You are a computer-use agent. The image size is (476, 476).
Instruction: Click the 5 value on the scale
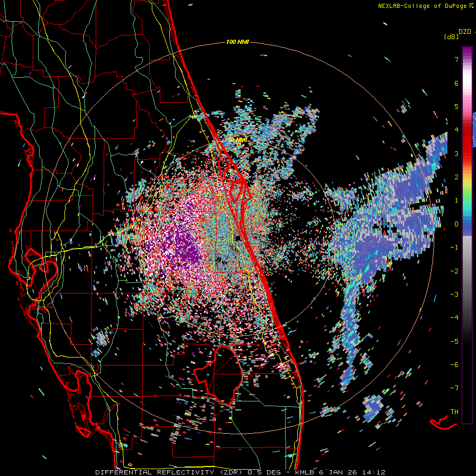[456, 106]
